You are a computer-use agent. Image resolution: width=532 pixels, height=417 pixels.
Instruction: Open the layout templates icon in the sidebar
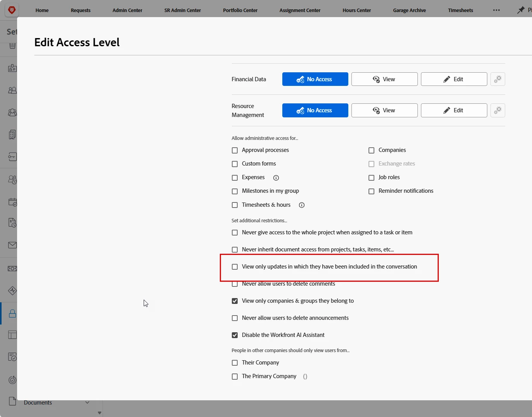[x=12, y=335]
